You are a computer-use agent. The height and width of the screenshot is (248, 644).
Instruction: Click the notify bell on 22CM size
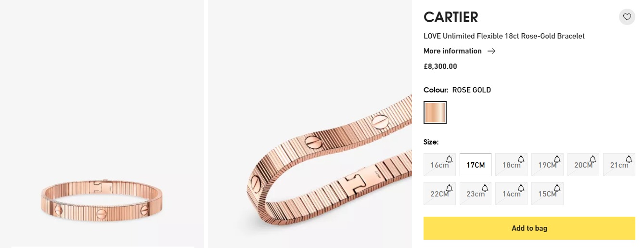449,188
